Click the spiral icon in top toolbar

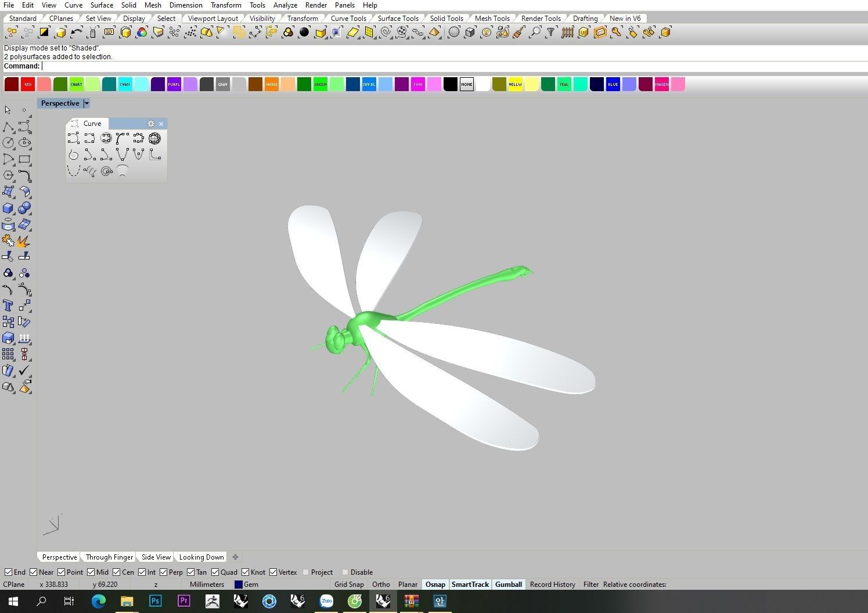click(386, 33)
